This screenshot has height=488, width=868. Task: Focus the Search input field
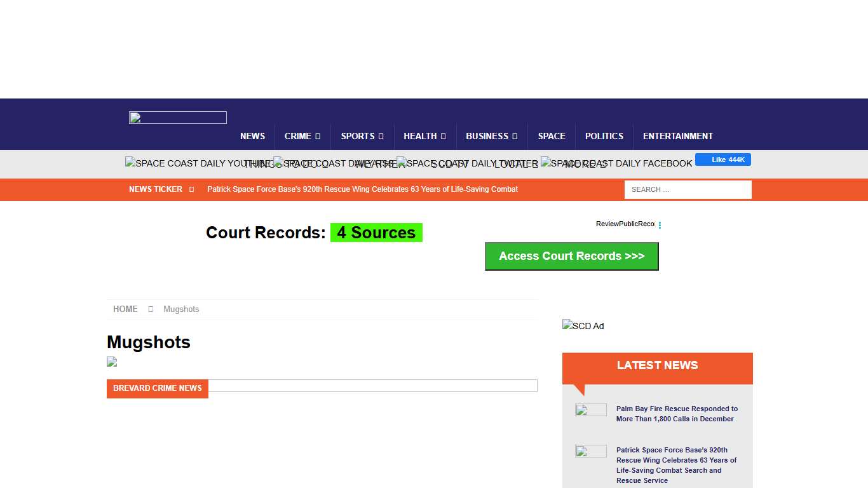(x=688, y=189)
